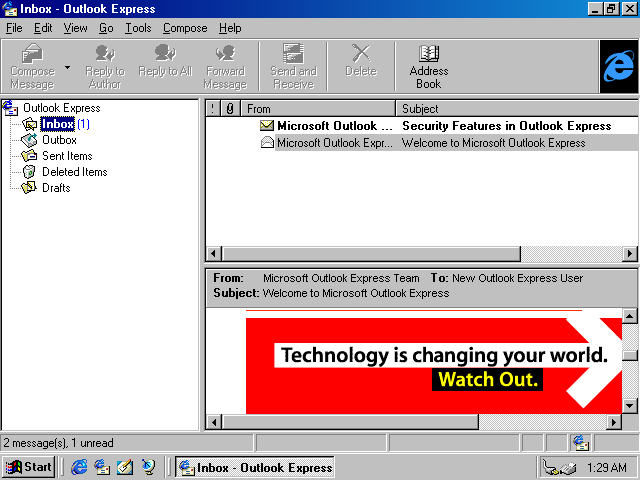Sort messages by priority column header
This screenshot has height=480, width=640.
(x=213, y=109)
